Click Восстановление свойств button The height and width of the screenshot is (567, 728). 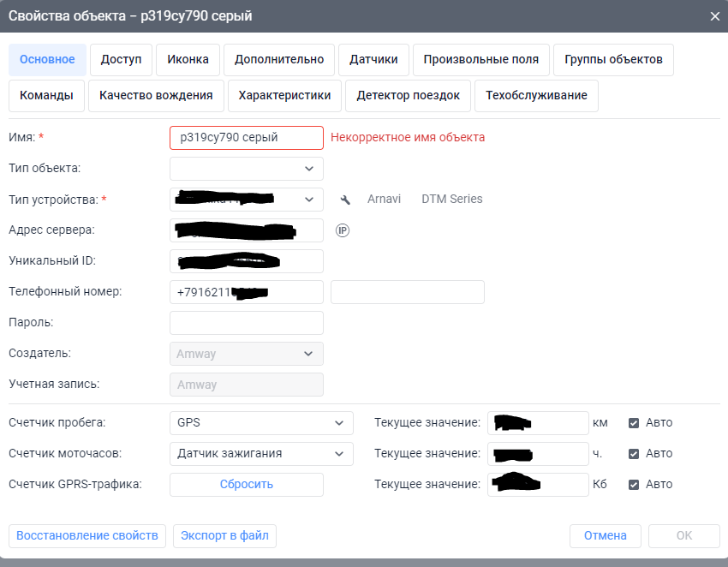(87, 536)
